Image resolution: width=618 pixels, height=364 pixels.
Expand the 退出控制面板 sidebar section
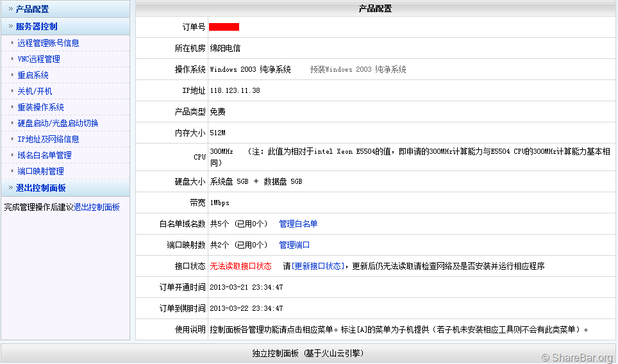pos(40,188)
